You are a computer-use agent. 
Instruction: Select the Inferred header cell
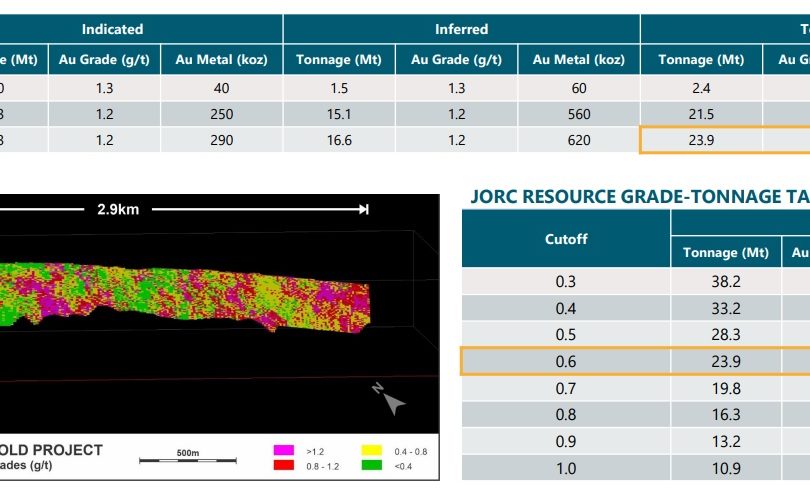click(x=461, y=29)
